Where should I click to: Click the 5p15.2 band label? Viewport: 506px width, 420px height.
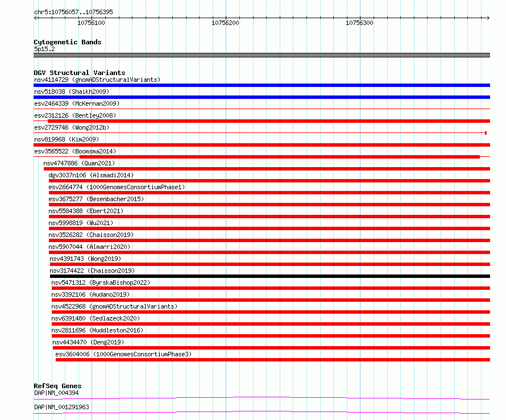[x=44, y=49]
